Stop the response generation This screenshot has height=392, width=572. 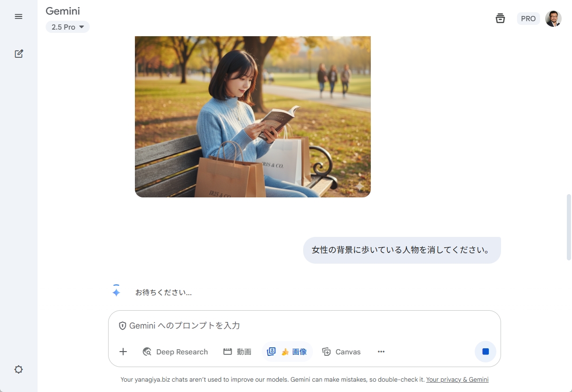pos(486,352)
